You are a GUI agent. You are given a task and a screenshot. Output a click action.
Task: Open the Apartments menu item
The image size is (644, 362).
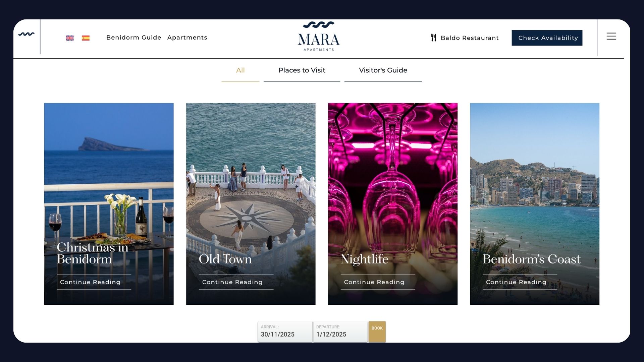tap(187, 38)
